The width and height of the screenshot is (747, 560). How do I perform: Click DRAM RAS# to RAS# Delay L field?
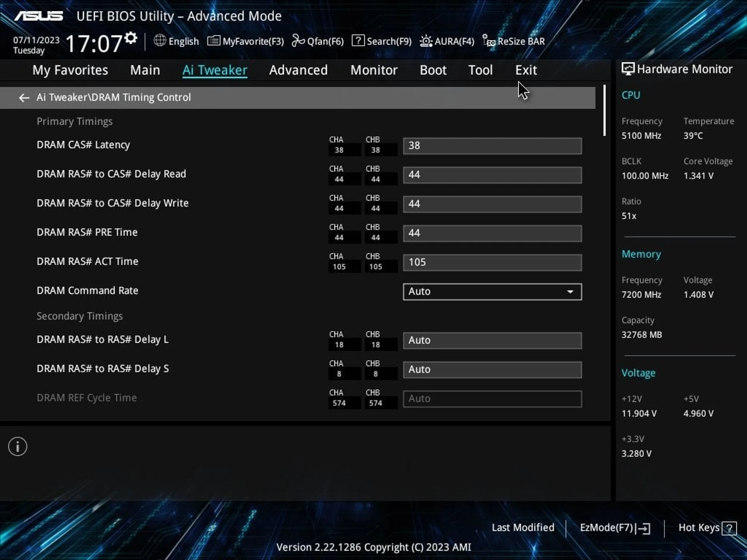tap(492, 340)
